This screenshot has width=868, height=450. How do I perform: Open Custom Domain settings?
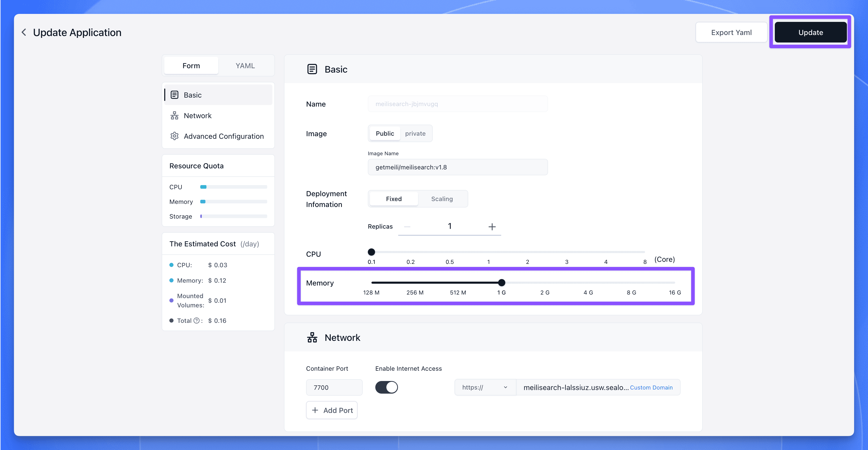(x=651, y=387)
